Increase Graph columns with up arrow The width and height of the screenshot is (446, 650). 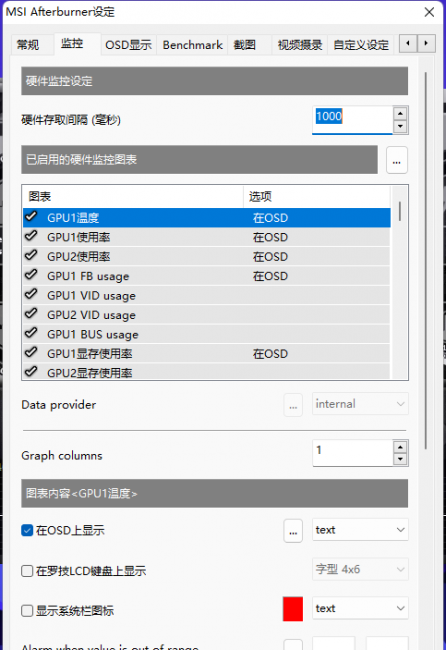pos(400,446)
